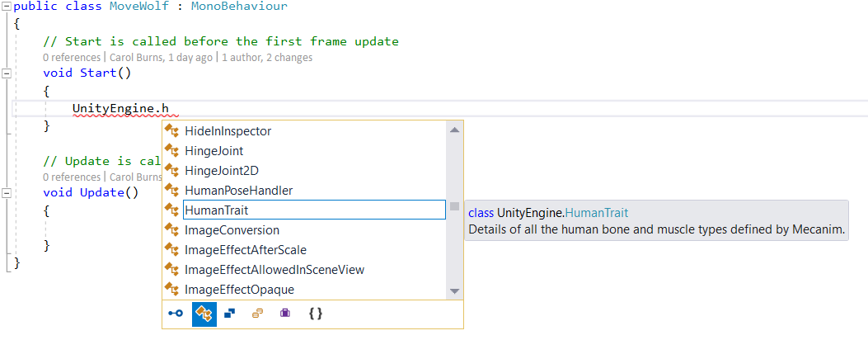Toggle the classes filter button

(x=204, y=314)
